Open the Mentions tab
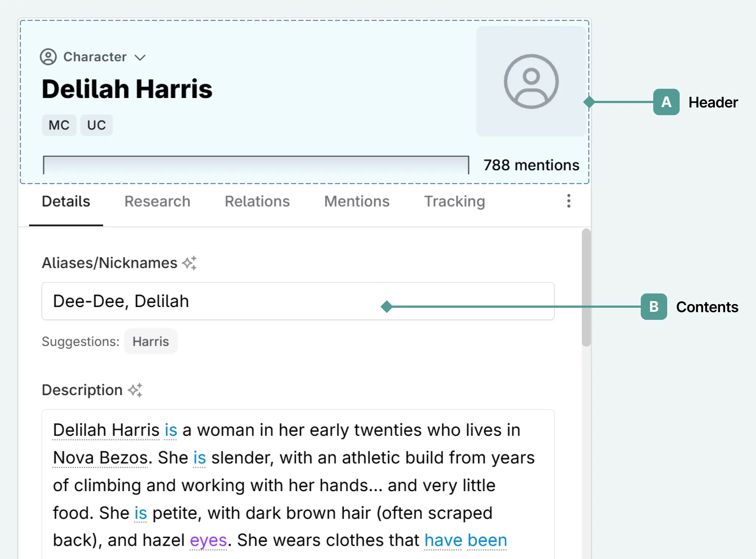Screen dimensions: 756x559 (357, 201)
